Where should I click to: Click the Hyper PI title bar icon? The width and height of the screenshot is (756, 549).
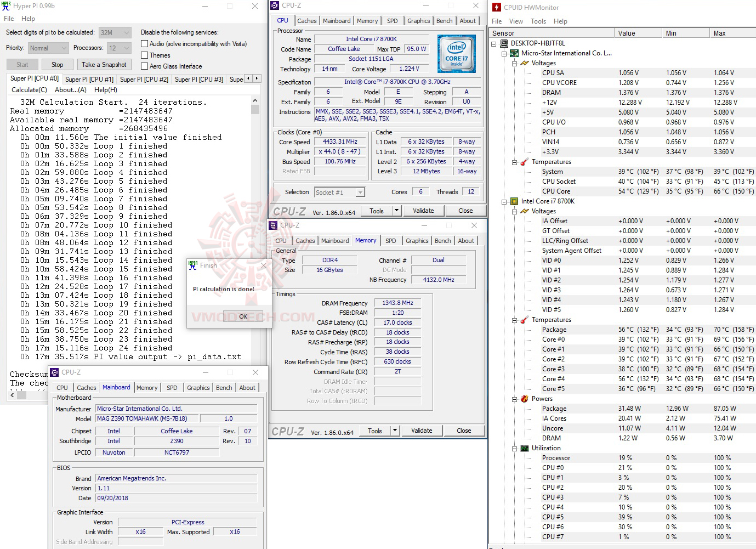pos(6,6)
